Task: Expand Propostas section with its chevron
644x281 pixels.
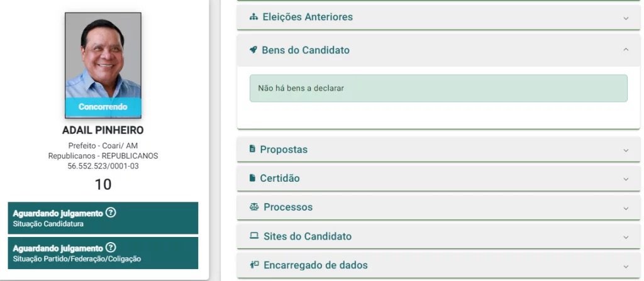Action: click(x=626, y=150)
